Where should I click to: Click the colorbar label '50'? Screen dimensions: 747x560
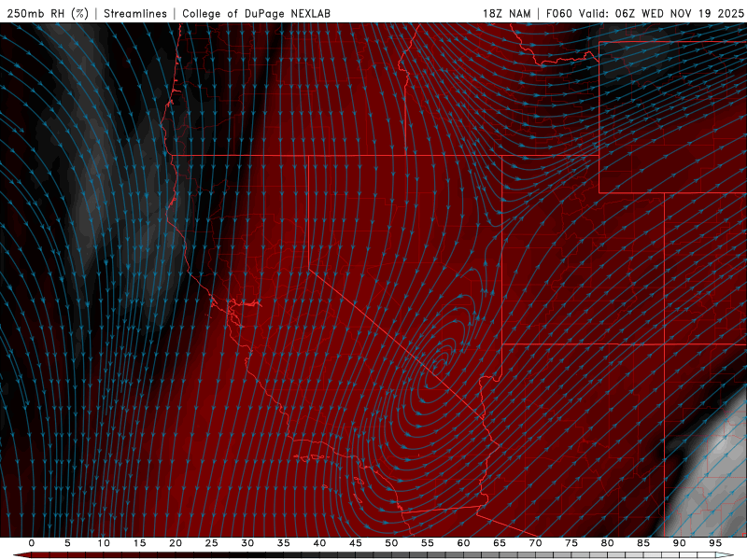point(391,543)
